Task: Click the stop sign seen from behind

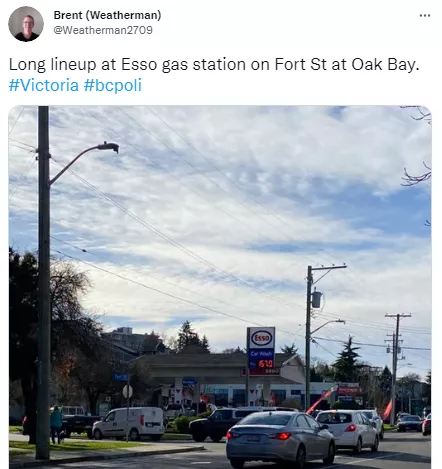Action: click(127, 391)
